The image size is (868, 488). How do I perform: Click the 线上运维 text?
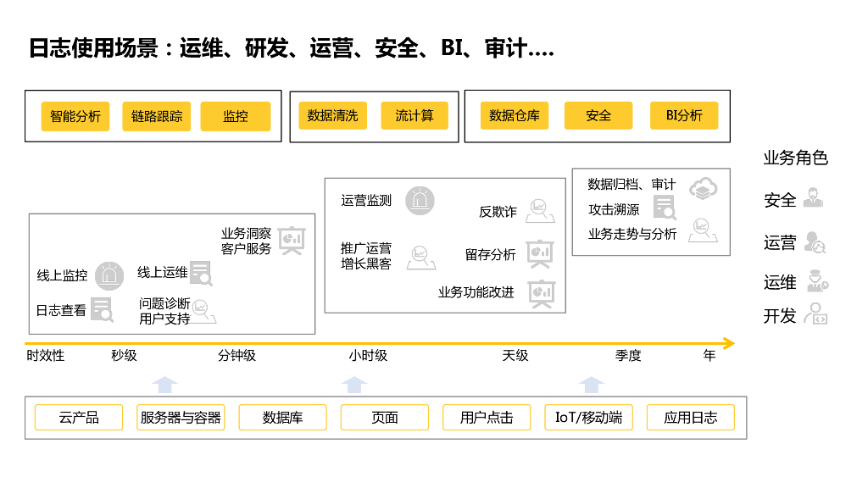click(x=163, y=272)
